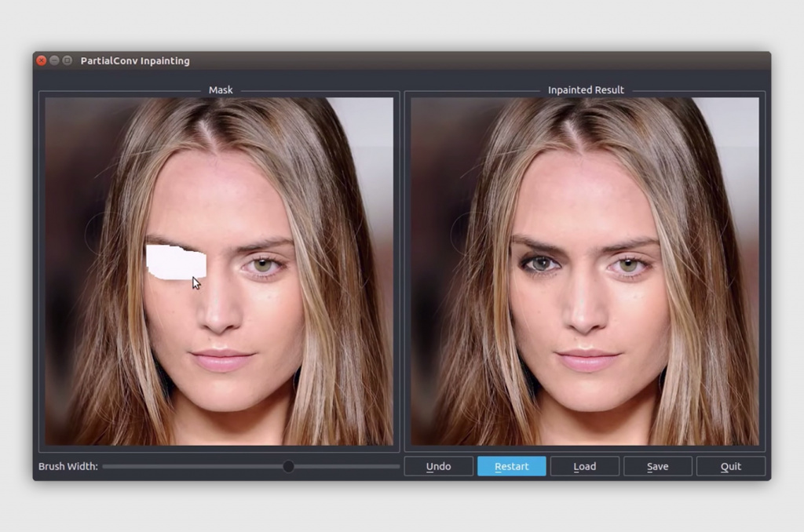The image size is (804, 532).
Task: Restart the inpainting session
Action: (511, 466)
